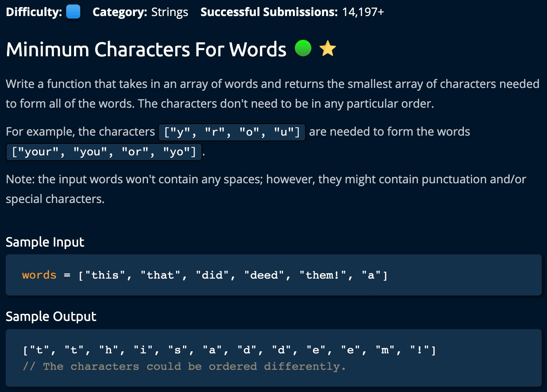Click the inline code ["your", "you", "or", "yo"]
The height and width of the screenshot is (392, 547).
pos(104,152)
